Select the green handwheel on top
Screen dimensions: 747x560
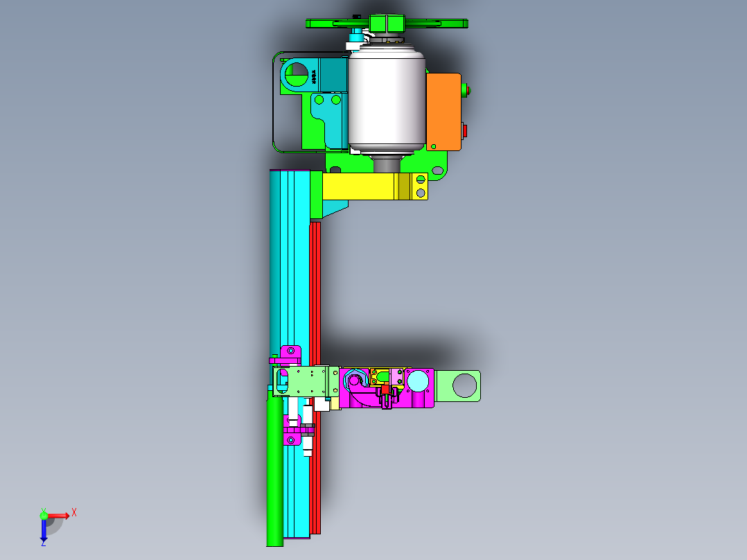point(387,24)
